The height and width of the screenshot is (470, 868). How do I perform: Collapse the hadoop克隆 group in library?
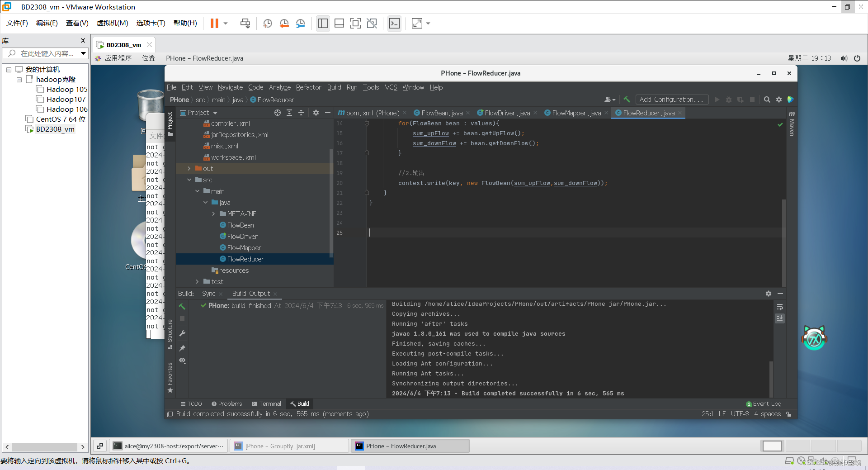pos(19,80)
